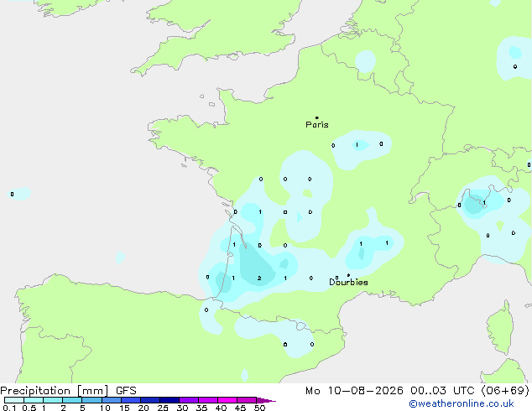The width and height of the screenshot is (532, 411).
Task: Click the 5–10 mm legend swatch
Action: tap(91, 400)
